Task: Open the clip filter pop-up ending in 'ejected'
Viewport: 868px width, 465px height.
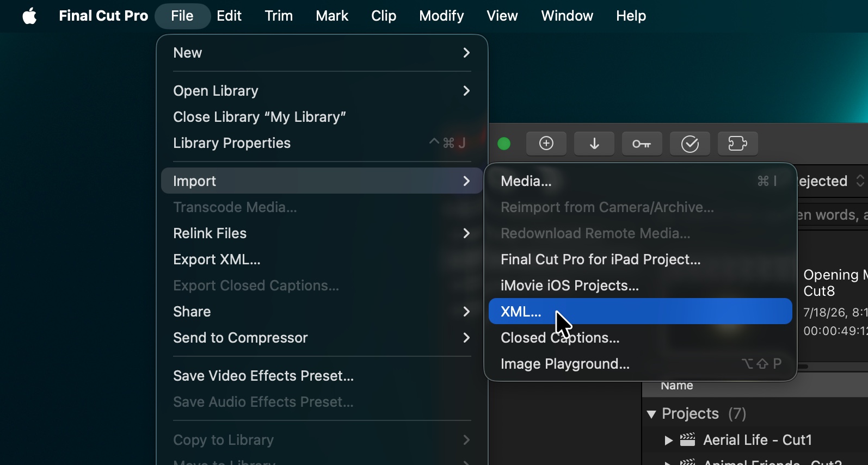Action: [x=832, y=181]
